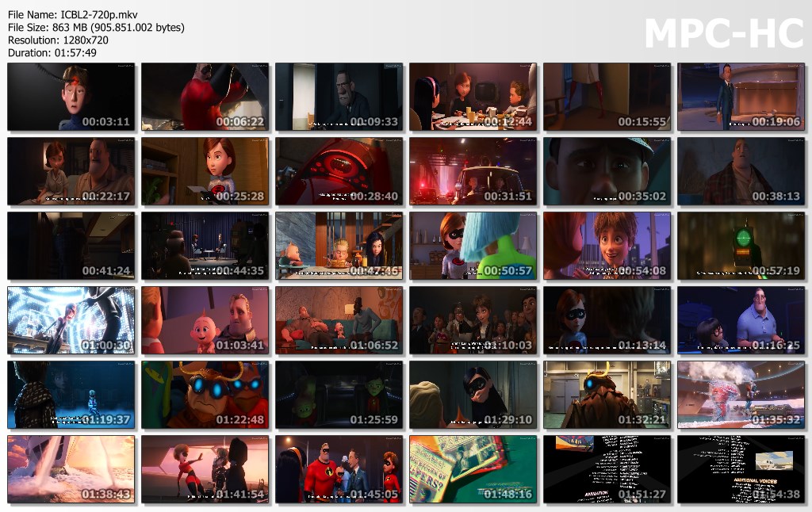The height and width of the screenshot is (512, 812).
Task: Choose the dark thumbnail at 01:25:59
Action: [x=339, y=395]
